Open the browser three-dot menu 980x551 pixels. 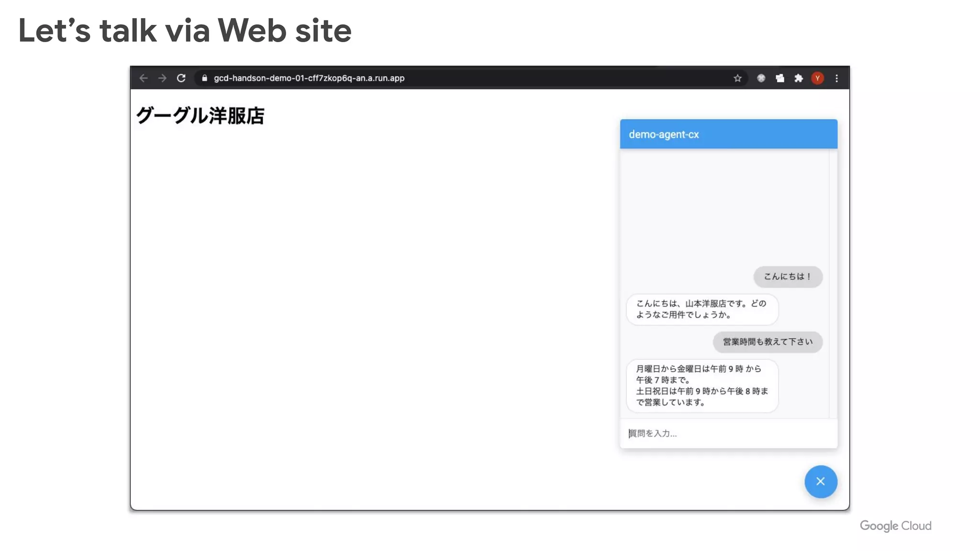(x=836, y=78)
